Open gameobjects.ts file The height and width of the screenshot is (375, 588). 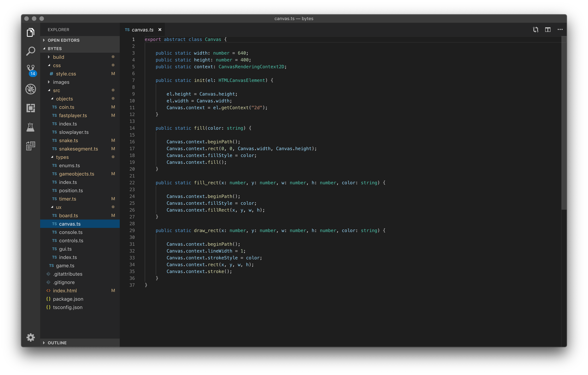tap(80, 174)
